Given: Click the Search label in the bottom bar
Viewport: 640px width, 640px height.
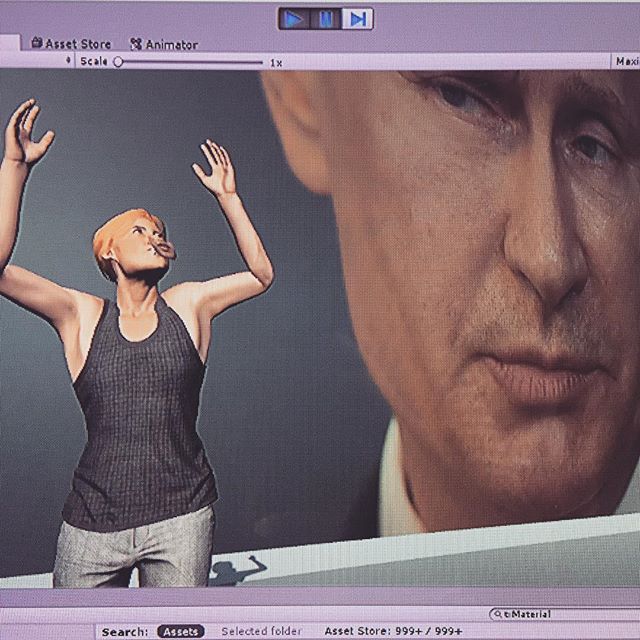Looking at the screenshot, I should [125, 631].
